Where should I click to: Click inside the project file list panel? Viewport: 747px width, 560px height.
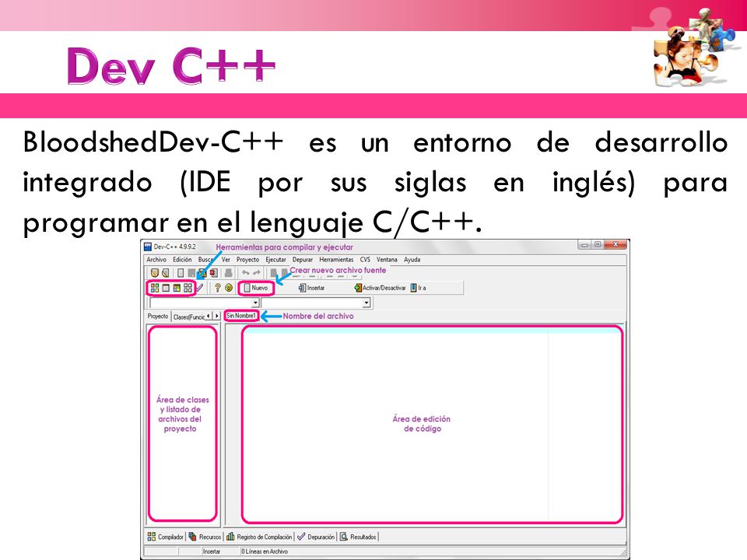pos(182,424)
